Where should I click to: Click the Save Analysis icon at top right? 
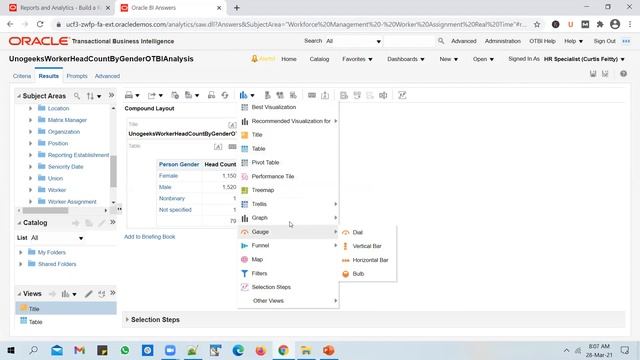[593, 74]
